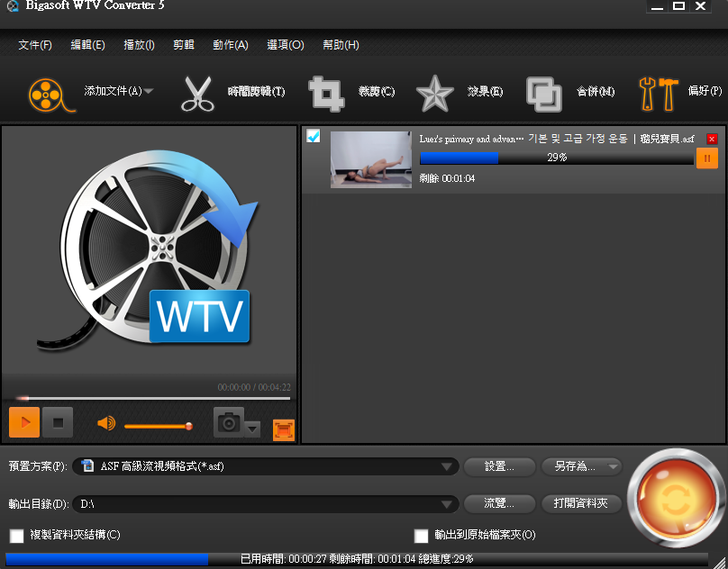Toggle full screen preview icon
Screen dimensions: 728x569
(x=284, y=429)
